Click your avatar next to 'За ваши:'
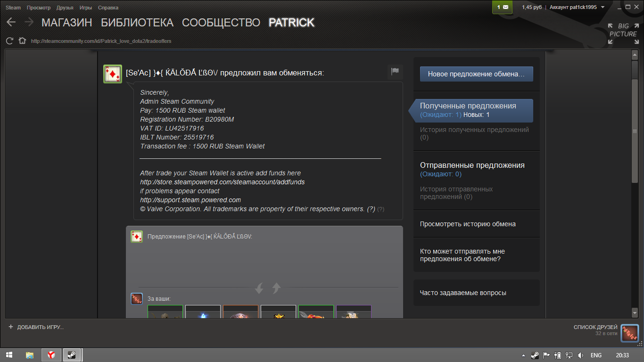Screen dimensions: 644x362 coord(137,299)
